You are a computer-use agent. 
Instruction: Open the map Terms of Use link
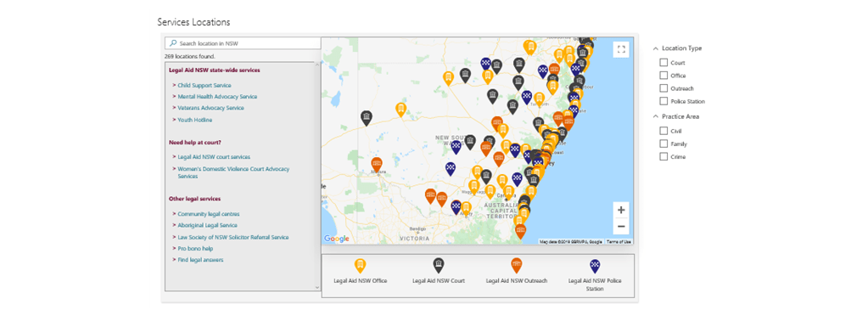pos(619,242)
